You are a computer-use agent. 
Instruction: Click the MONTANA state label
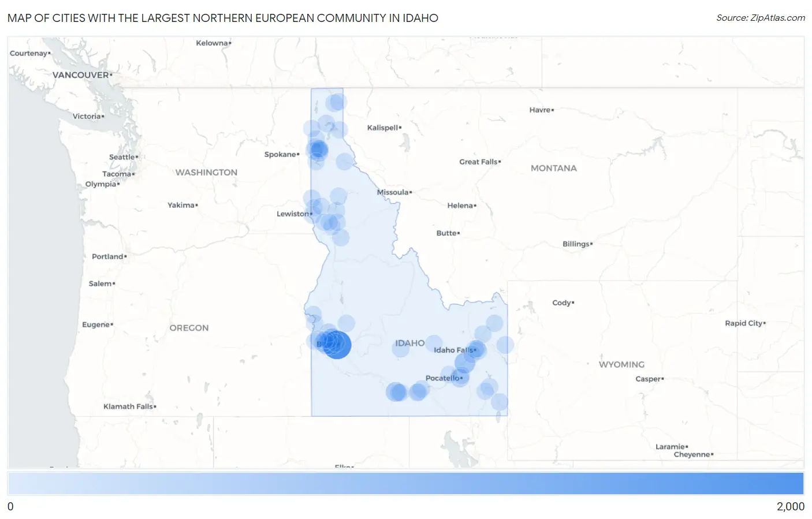tap(554, 168)
